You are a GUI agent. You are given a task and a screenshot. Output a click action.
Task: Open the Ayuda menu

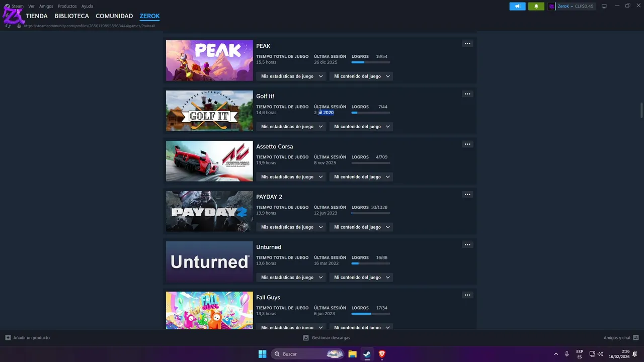point(87,7)
